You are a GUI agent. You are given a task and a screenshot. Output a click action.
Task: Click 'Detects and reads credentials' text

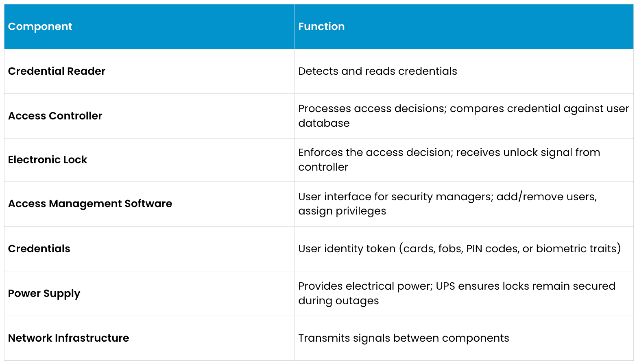point(377,71)
